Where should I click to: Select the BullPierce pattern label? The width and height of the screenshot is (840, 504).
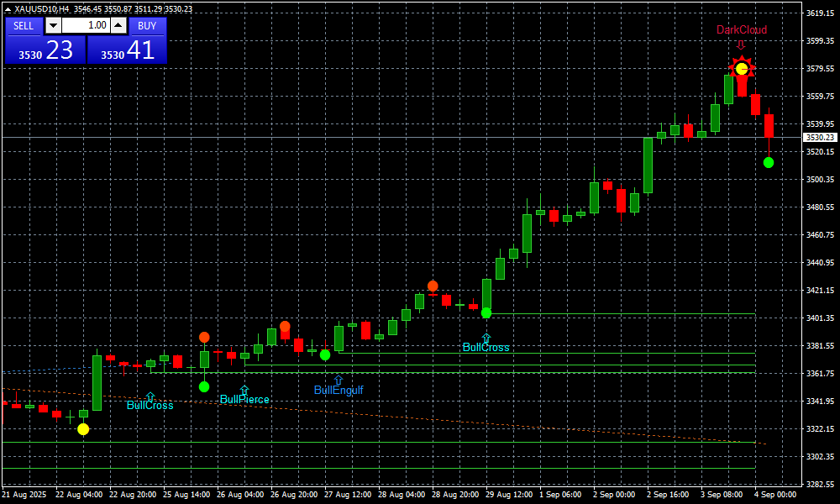pyautogui.click(x=244, y=400)
